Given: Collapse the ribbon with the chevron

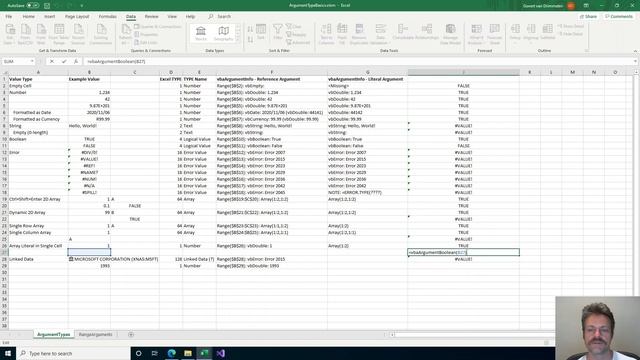Looking at the screenshot, I should tap(635, 51).
